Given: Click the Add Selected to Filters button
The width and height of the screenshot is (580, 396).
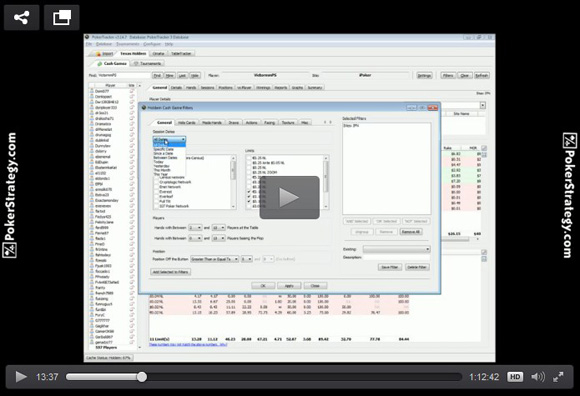Looking at the screenshot, I should pyautogui.click(x=171, y=272).
